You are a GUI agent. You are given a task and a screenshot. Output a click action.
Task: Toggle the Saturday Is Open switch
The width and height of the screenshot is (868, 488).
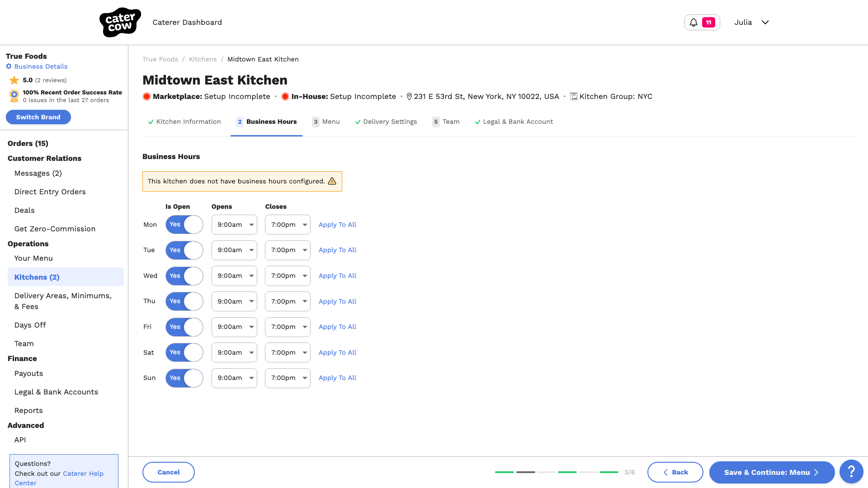[184, 352]
